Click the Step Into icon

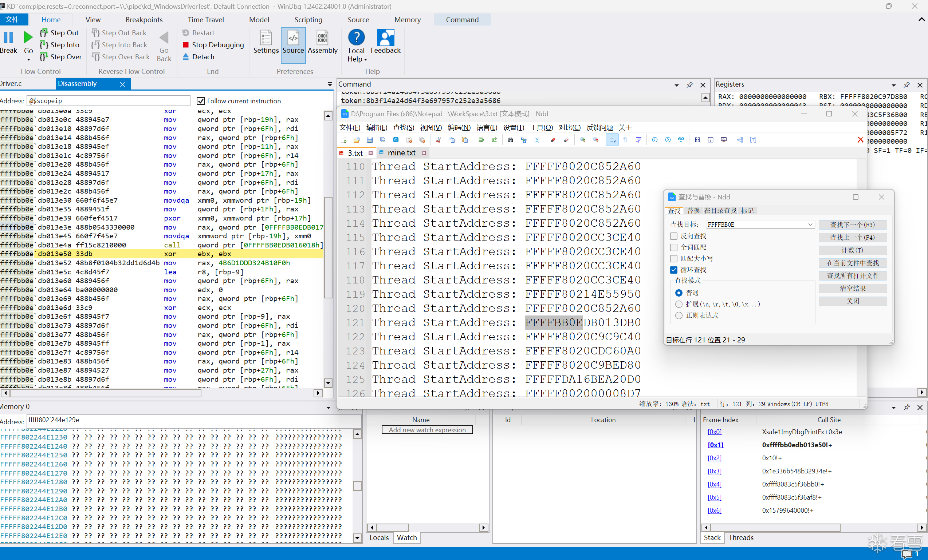pos(44,45)
